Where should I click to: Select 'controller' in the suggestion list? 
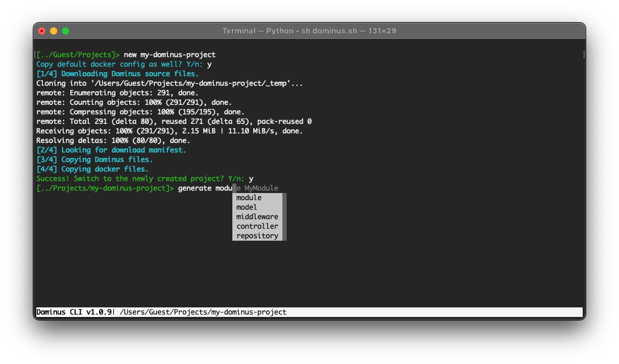(257, 226)
